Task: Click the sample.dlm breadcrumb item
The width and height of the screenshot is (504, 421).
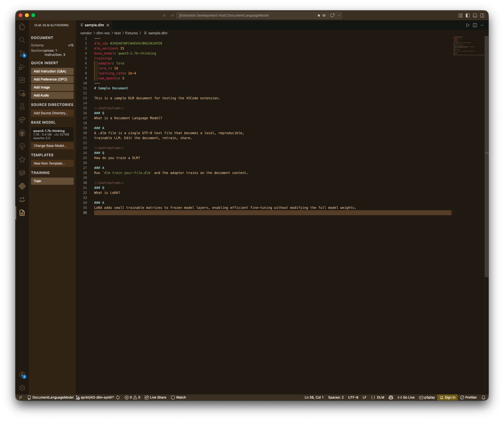Action: pyautogui.click(x=156, y=33)
